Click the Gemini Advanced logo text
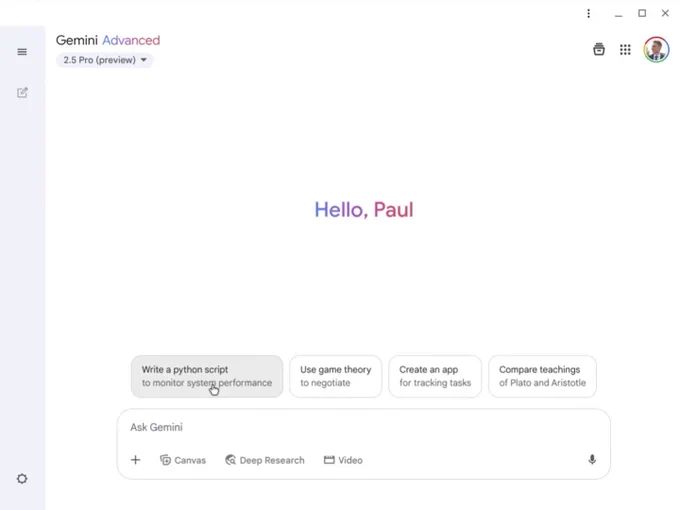The image size is (680, 510). click(108, 40)
